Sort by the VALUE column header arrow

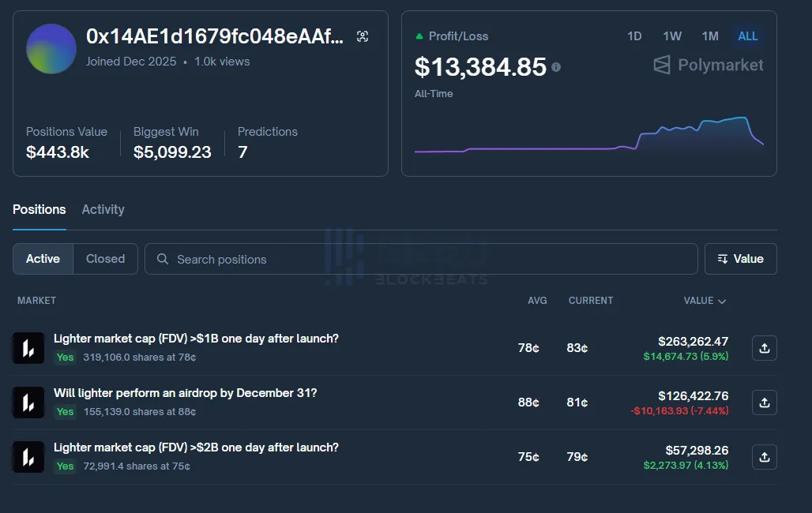721,301
